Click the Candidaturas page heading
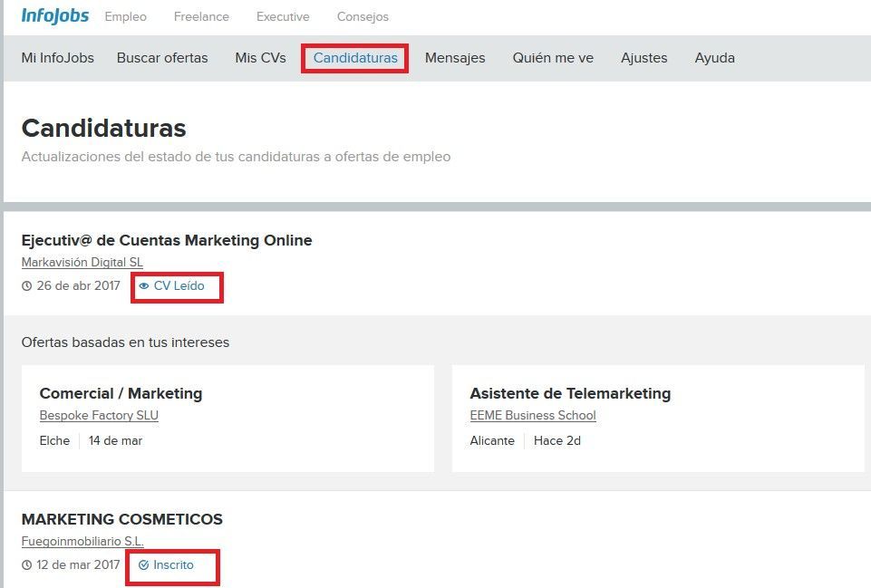Viewport: 871px width, 588px height. [x=104, y=129]
